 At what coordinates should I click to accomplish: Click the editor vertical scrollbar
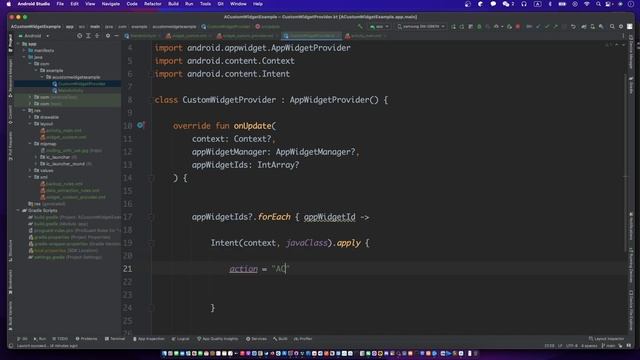(x=625, y=163)
